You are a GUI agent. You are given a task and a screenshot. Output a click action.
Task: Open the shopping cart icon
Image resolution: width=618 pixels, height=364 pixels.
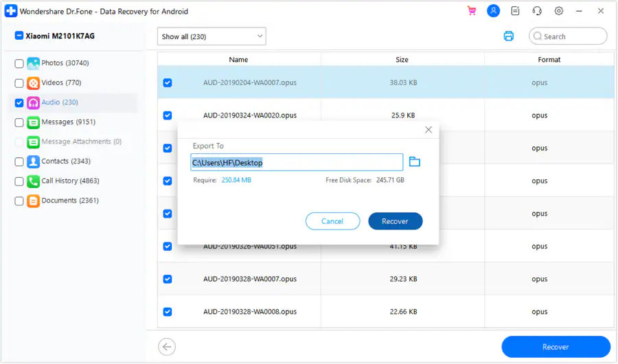471,11
